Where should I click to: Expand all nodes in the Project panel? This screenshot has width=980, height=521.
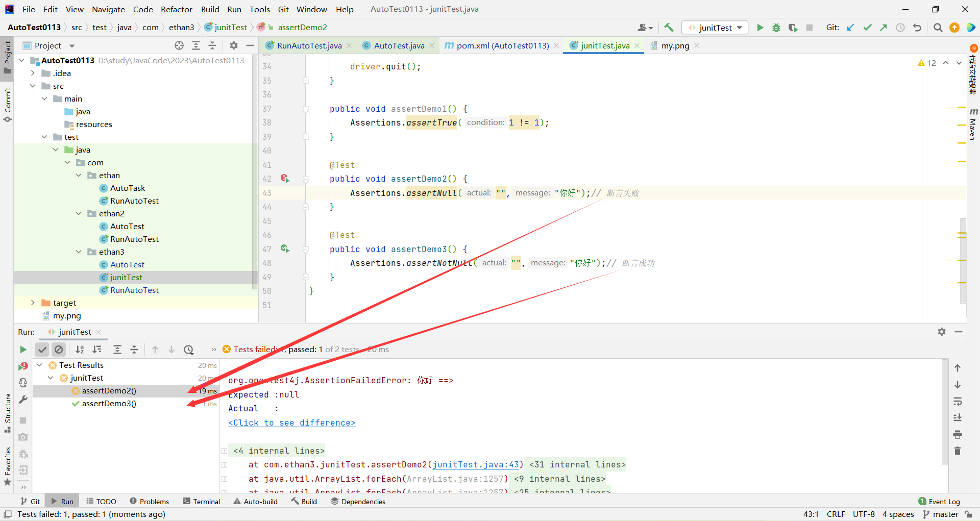(196, 45)
